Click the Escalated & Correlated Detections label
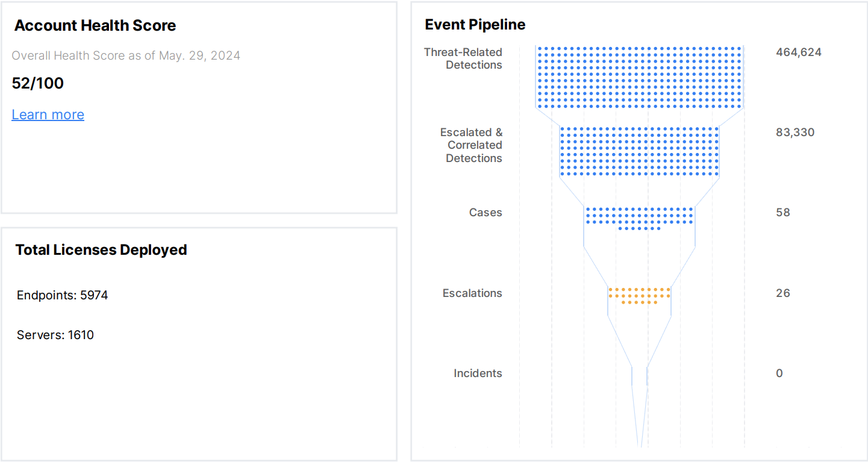 click(x=472, y=145)
